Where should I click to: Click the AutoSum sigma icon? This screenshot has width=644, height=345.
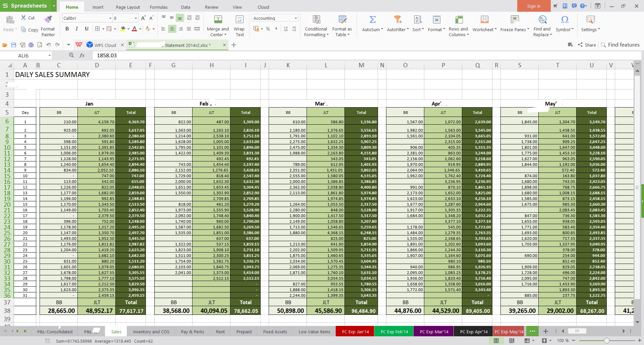click(x=372, y=20)
